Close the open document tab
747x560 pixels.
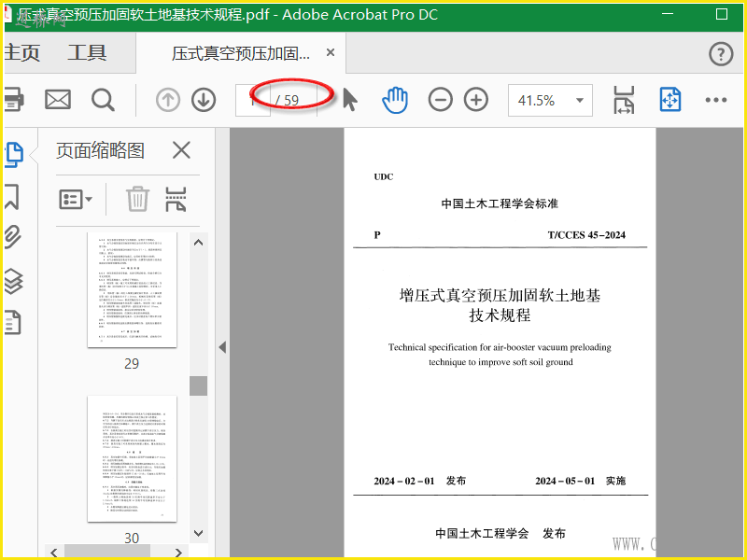(331, 52)
